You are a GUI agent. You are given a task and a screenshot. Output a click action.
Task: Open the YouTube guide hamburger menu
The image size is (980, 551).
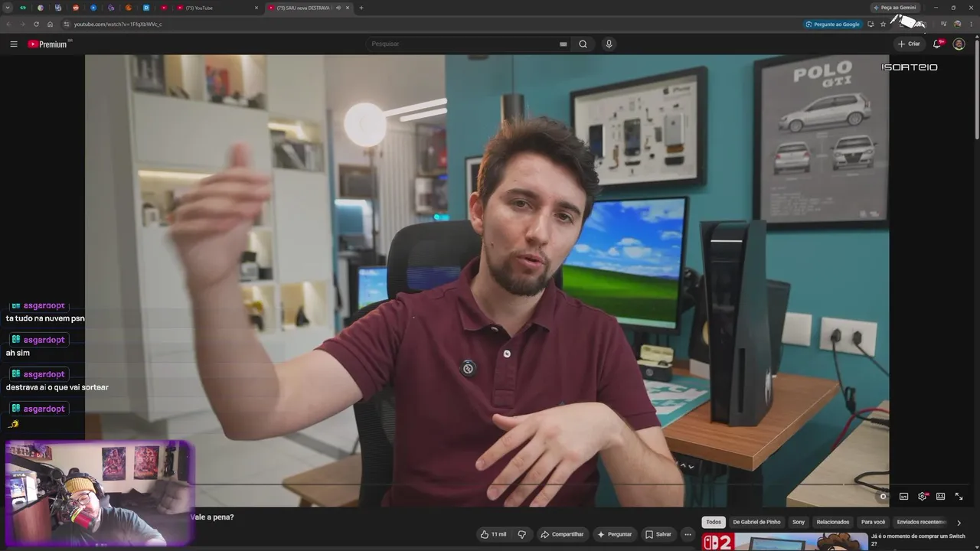click(14, 44)
